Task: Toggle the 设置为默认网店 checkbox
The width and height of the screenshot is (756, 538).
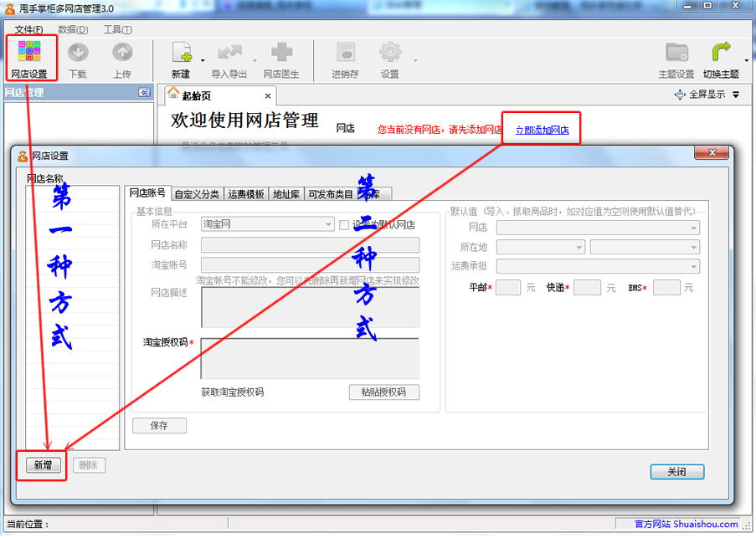Action: [344, 225]
